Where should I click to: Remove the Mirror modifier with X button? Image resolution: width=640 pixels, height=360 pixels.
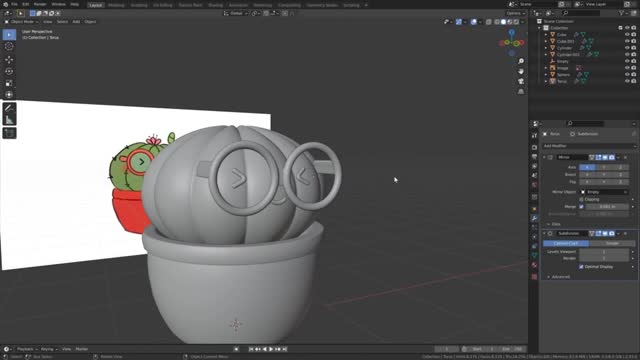(x=625, y=157)
